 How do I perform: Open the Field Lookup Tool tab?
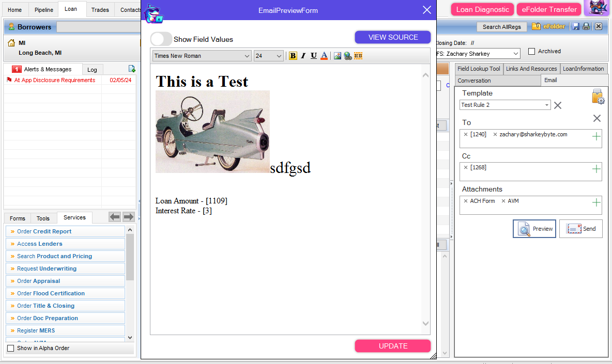click(479, 69)
